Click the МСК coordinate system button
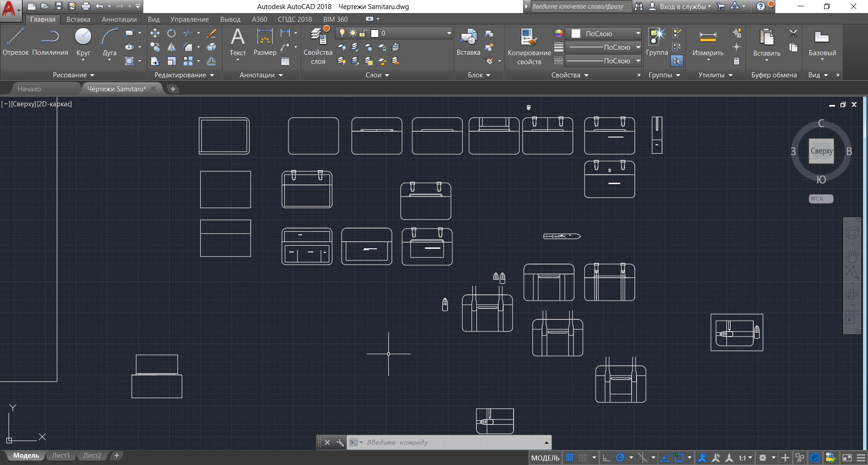This screenshot has height=465, width=868. pos(821,199)
